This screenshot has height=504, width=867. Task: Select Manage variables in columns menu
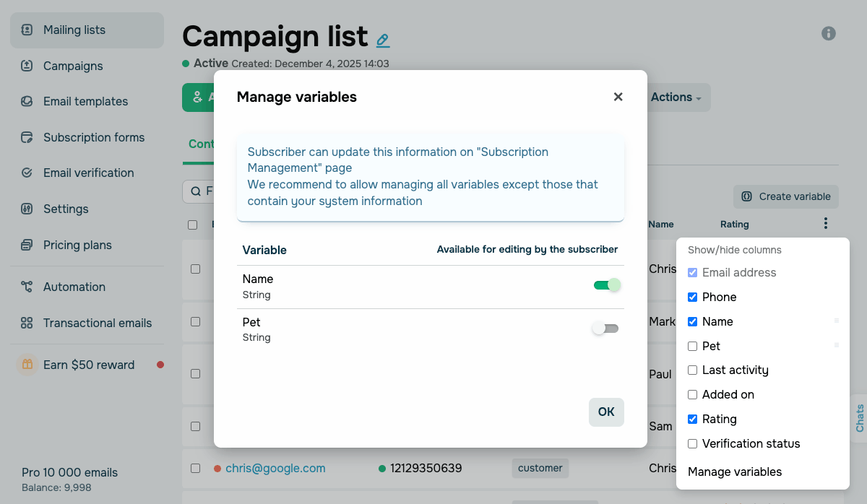coord(735,472)
